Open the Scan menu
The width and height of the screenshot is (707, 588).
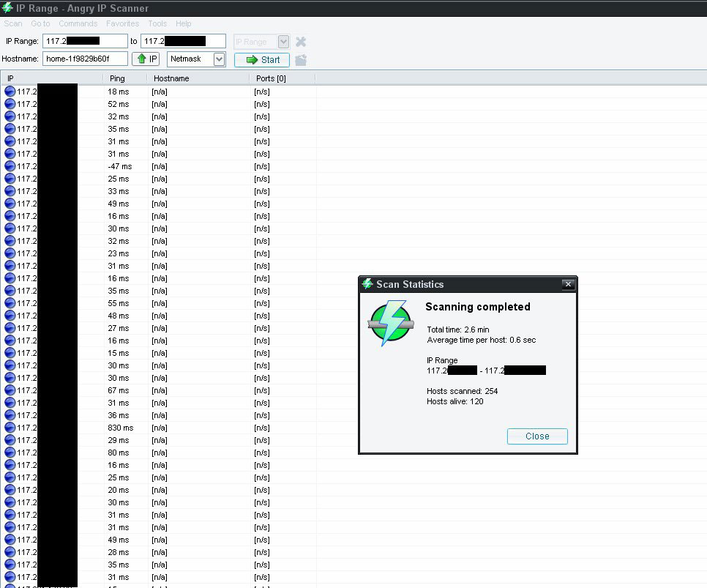13,24
